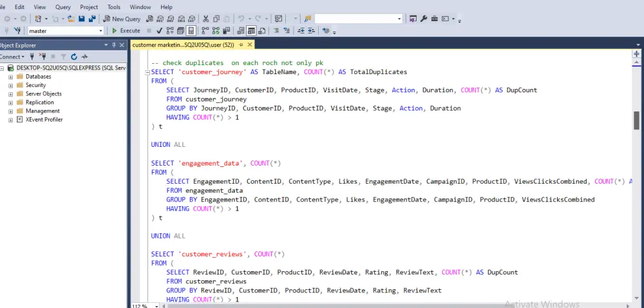Expand the Security node
Screen dimensions: 644x308
pos(11,86)
